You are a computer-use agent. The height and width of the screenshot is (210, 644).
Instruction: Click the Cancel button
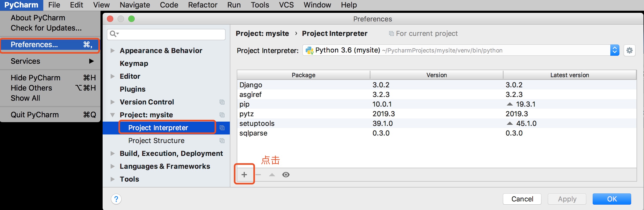pos(522,199)
